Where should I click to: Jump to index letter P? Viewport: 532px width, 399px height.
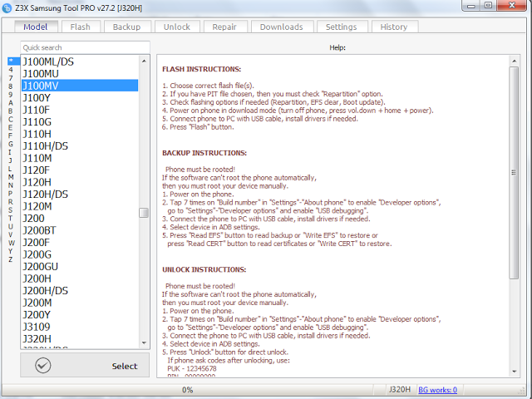pos(11,194)
